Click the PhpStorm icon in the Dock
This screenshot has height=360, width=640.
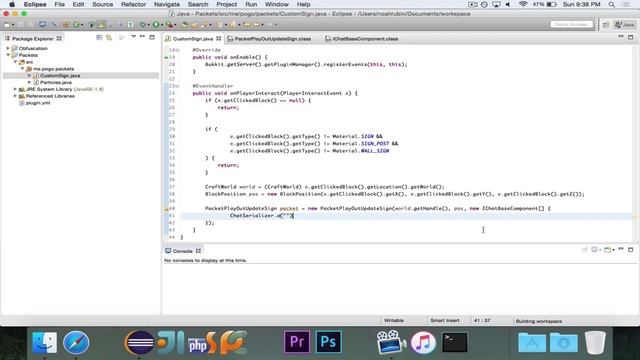[x=202, y=342]
